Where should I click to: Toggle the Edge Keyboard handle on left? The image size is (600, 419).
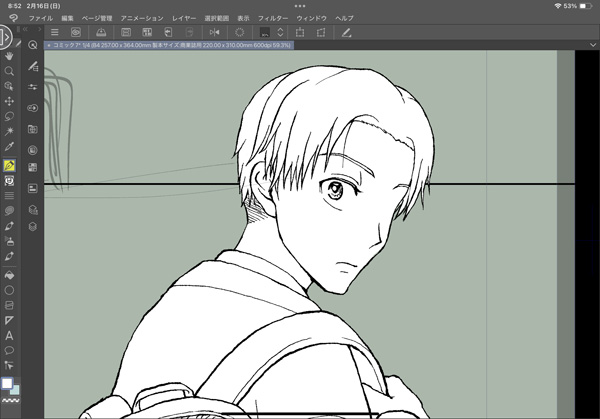point(4,38)
